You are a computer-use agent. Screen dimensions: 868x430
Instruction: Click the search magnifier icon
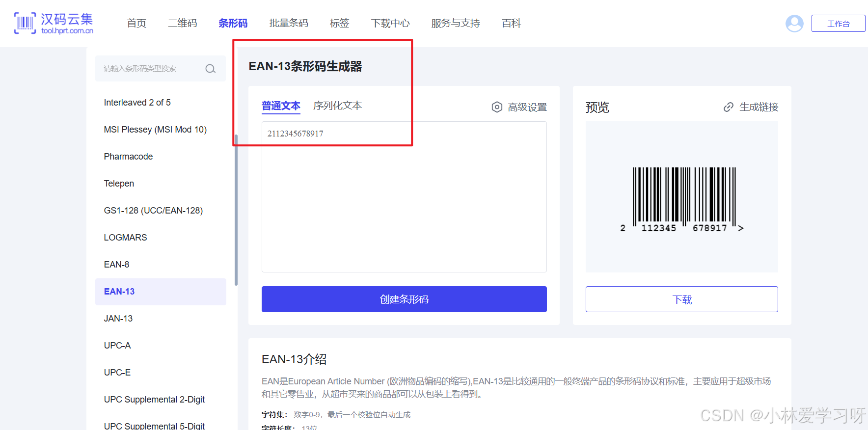(210, 69)
